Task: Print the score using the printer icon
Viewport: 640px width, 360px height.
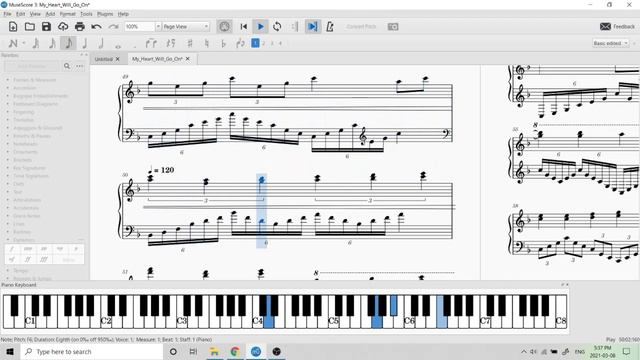Action: 80,27
